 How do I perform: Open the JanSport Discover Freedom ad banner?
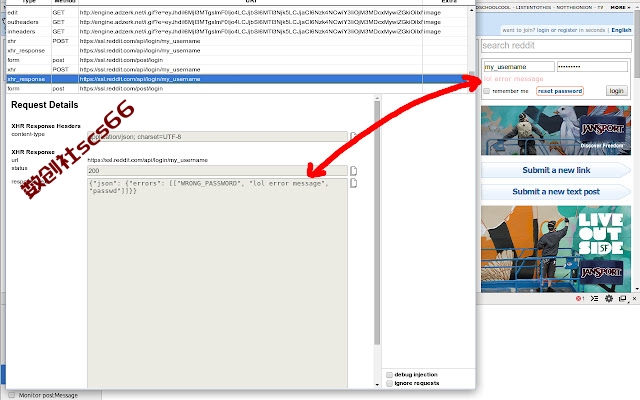pyautogui.click(x=556, y=130)
